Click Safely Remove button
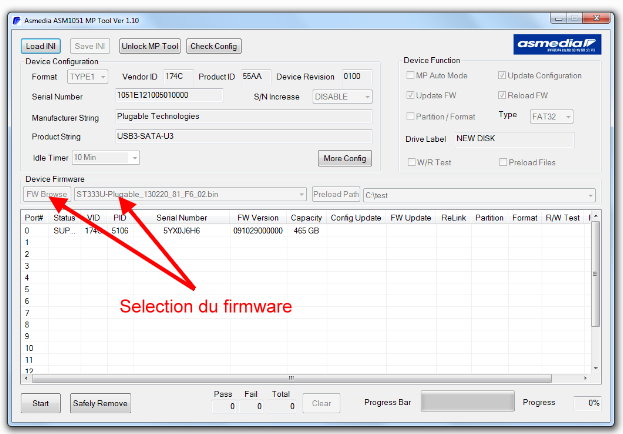Image resolution: width=623 pixels, height=434 pixels. tap(100, 403)
